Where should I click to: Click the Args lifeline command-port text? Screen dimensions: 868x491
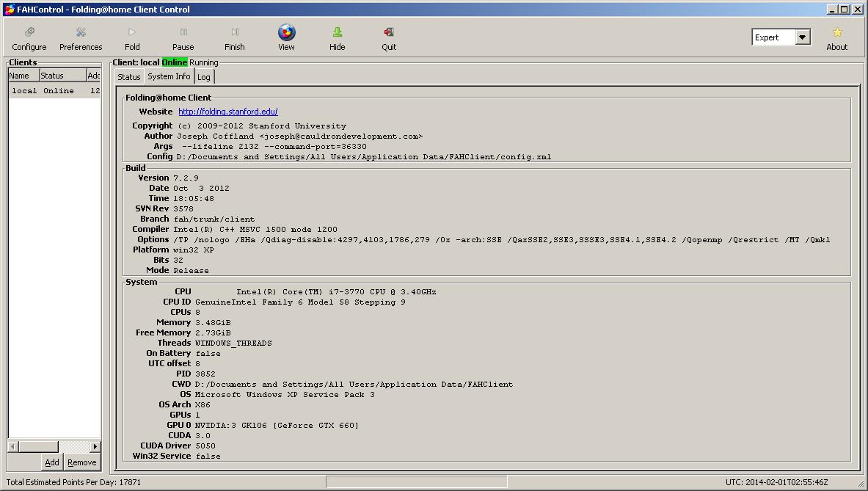274,147
